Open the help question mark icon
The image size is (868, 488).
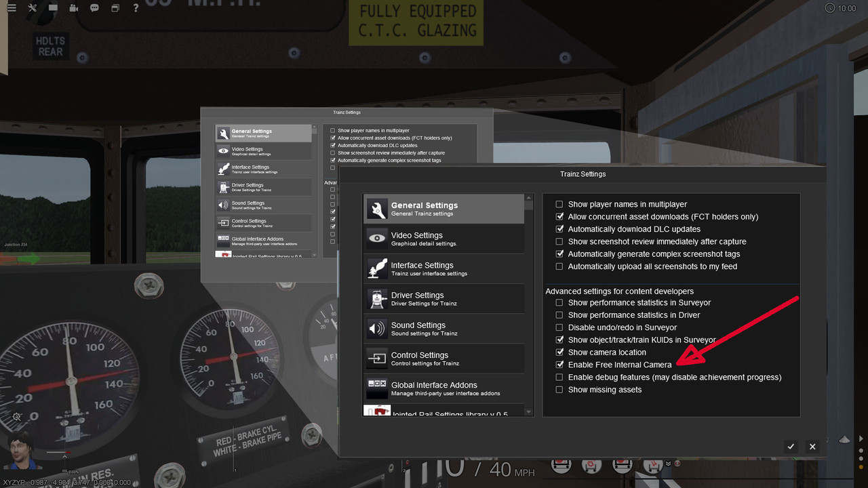click(136, 8)
